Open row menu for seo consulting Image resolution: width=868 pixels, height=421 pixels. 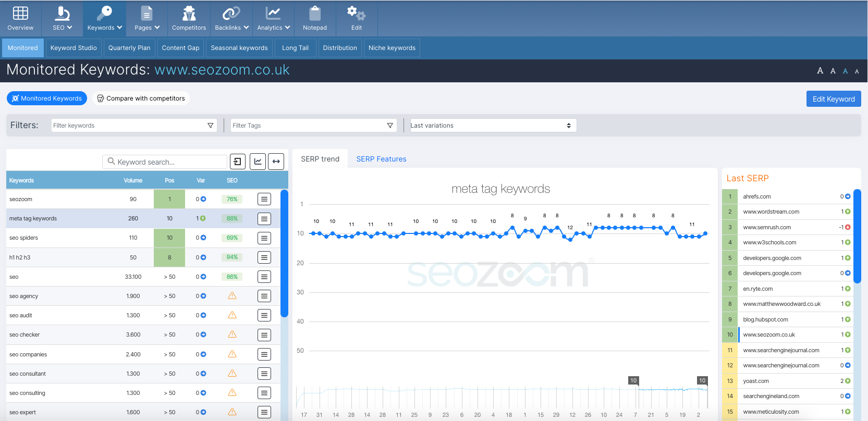pos(264,393)
